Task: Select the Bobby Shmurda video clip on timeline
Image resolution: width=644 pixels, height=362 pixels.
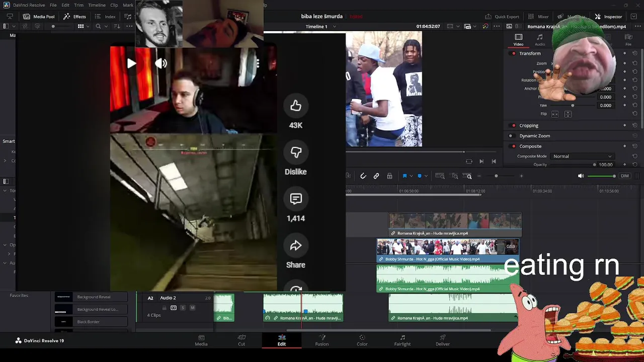Action: [x=448, y=250]
